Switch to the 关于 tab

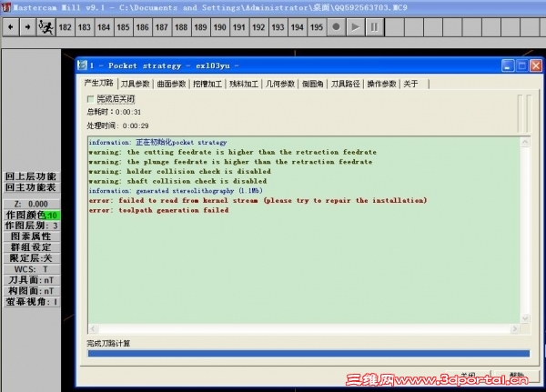pos(414,84)
